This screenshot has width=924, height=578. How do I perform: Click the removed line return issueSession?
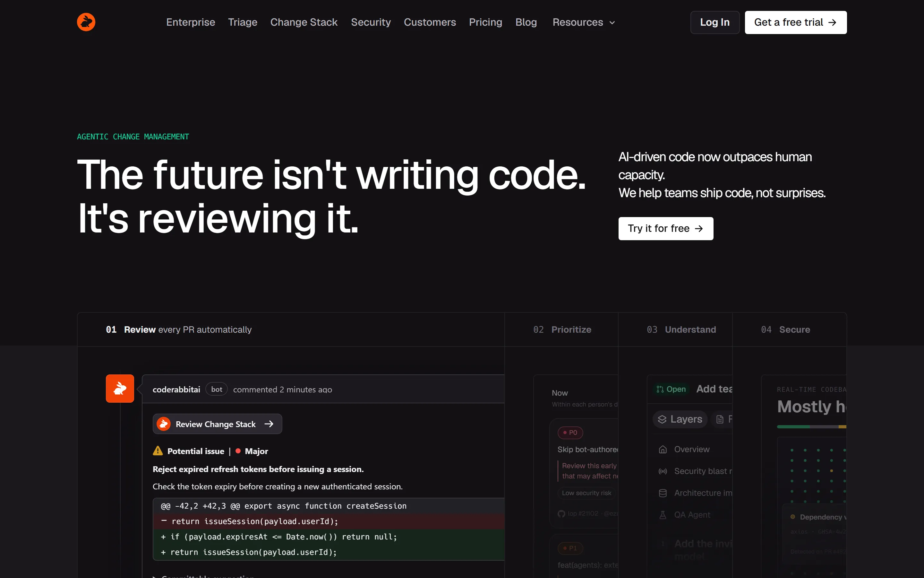click(329, 521)
